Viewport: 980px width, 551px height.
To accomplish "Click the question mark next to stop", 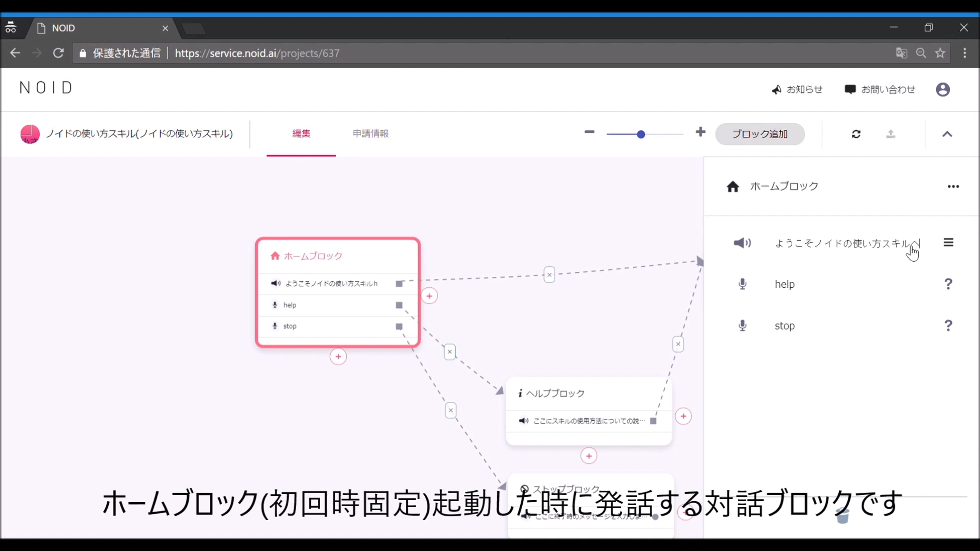I will (x=948, y=326).
